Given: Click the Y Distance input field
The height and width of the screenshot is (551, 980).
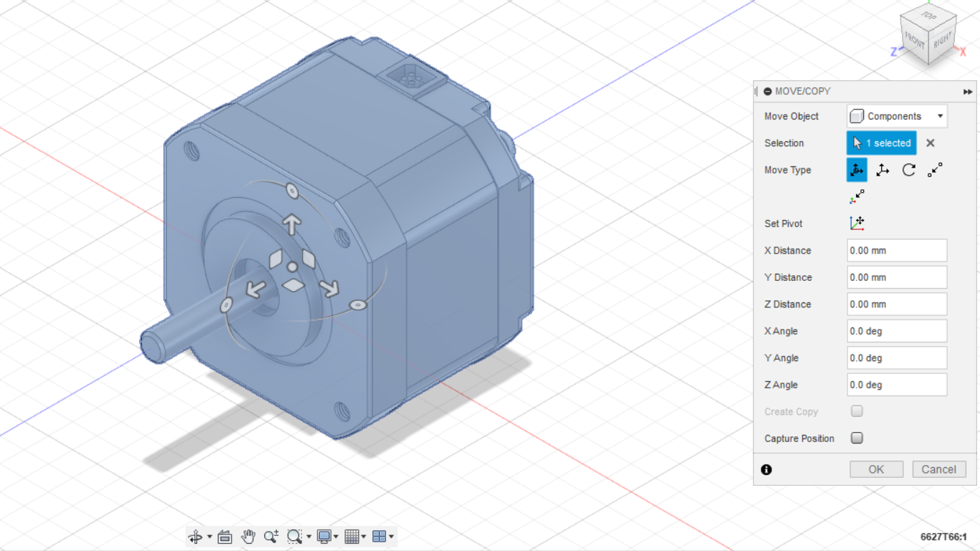Looking at the screenshot, I should [x=897, y=277].
